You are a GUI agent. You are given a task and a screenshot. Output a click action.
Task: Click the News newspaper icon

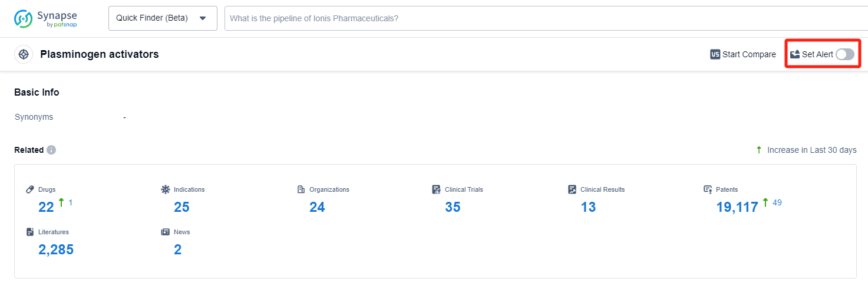166,232
